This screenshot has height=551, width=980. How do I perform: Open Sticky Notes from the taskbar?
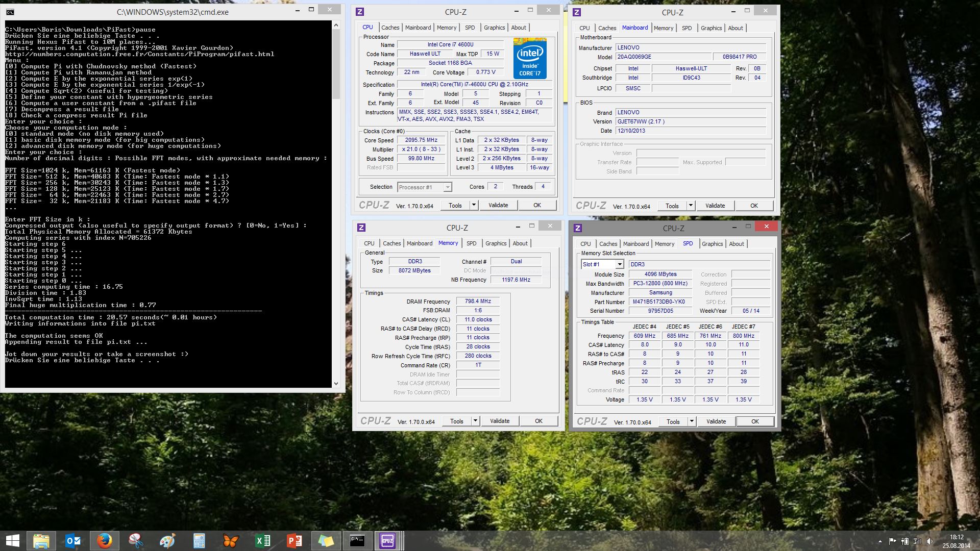(326, 540)
